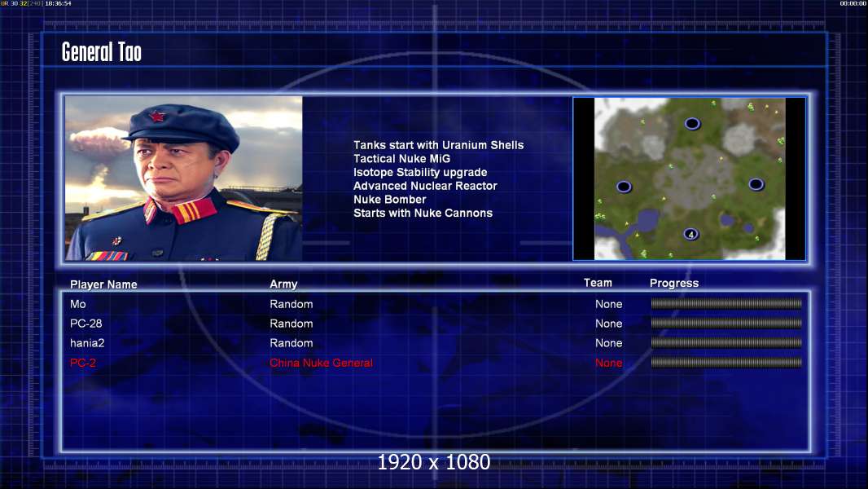Select player name hania2

click(x=87, y=343)
